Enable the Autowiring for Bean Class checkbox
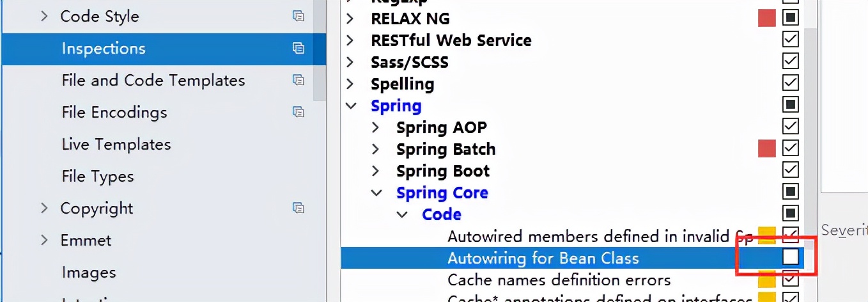This screenshot has width=868, height=302. [791, 257]
